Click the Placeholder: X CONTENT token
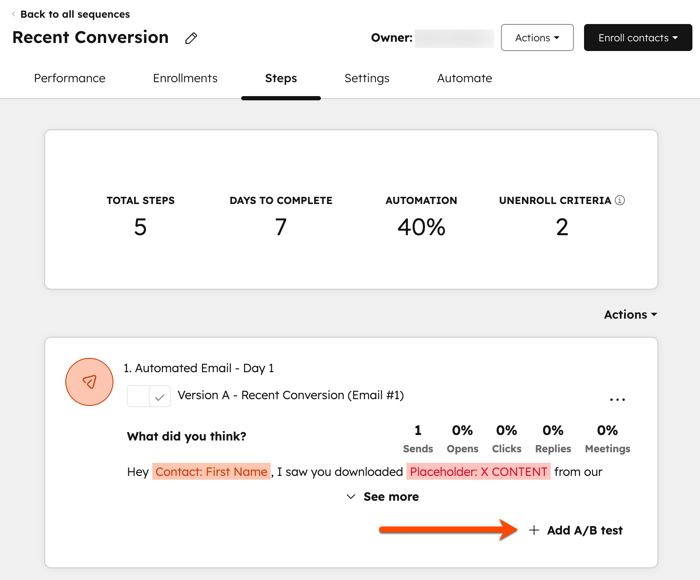This screenshot has height=580, width=700. point(478,471)
